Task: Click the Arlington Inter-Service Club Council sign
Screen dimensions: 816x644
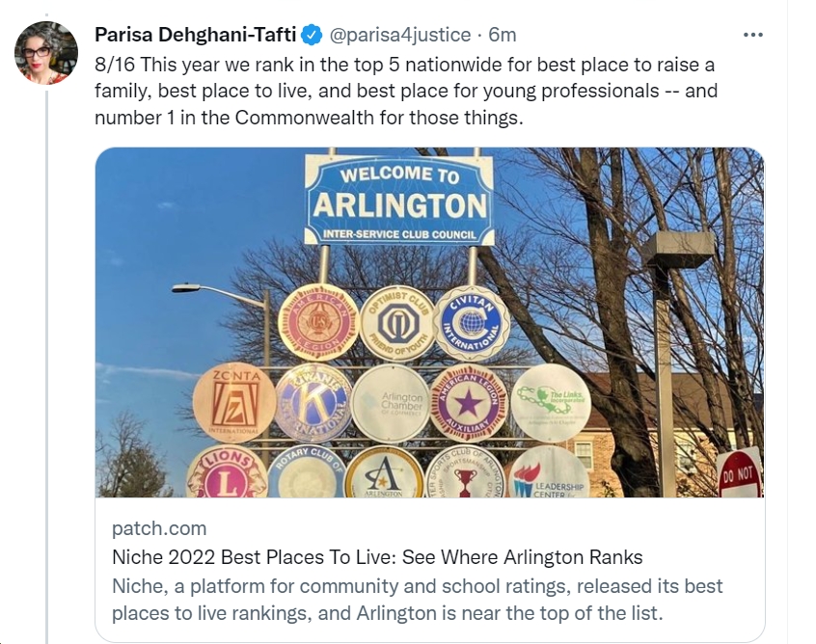Action: (x=399, y=200)
